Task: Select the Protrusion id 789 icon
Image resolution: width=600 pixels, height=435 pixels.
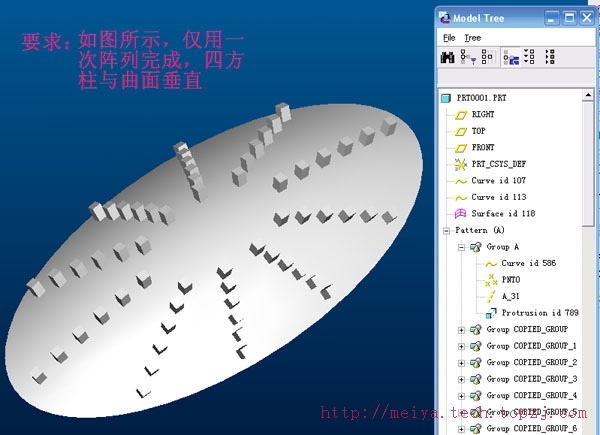Action: point(491,313)
